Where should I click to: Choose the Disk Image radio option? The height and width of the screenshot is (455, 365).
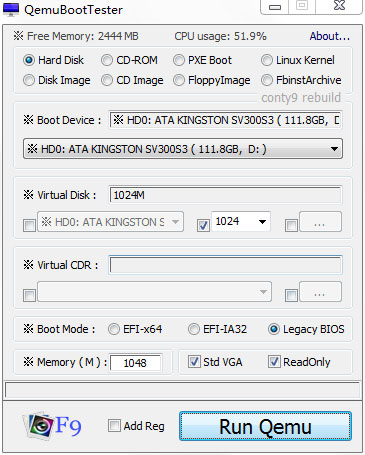pos(29,80)
